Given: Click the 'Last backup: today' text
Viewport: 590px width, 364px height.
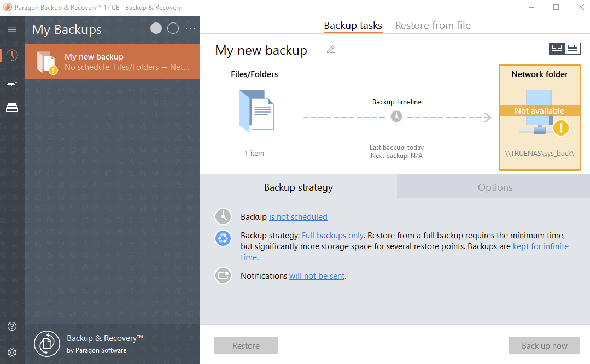Looking at the screenshot, I should (396, 148).
